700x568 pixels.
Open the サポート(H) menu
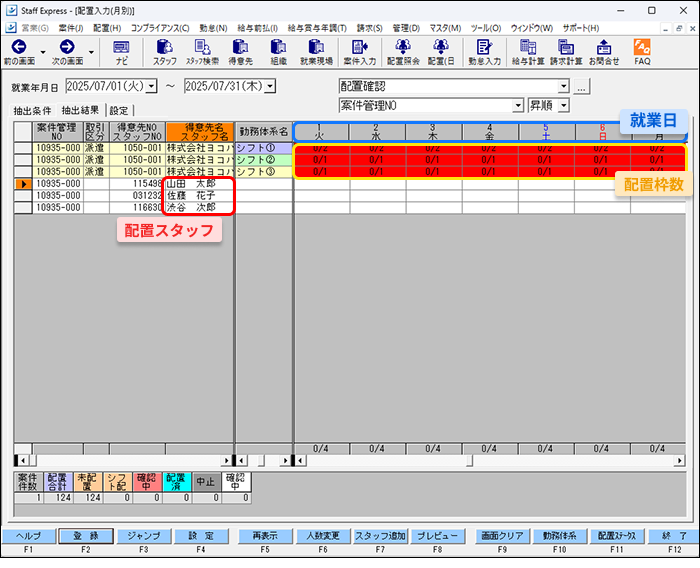pos(581,28)
